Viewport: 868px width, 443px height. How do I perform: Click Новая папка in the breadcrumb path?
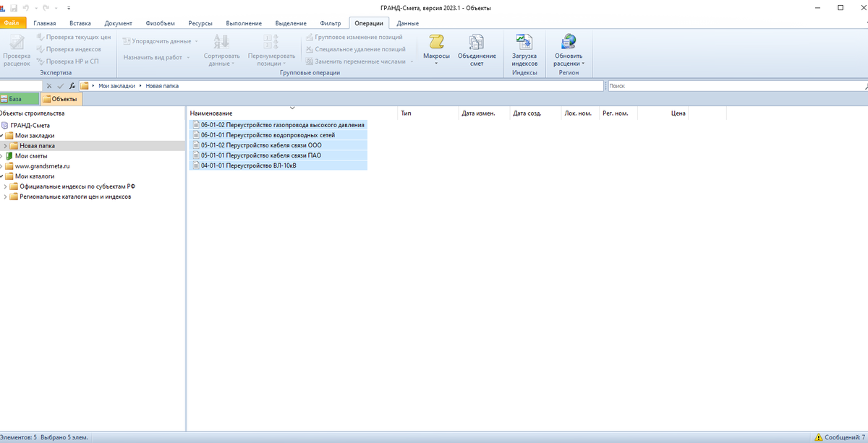coord(162,86)
